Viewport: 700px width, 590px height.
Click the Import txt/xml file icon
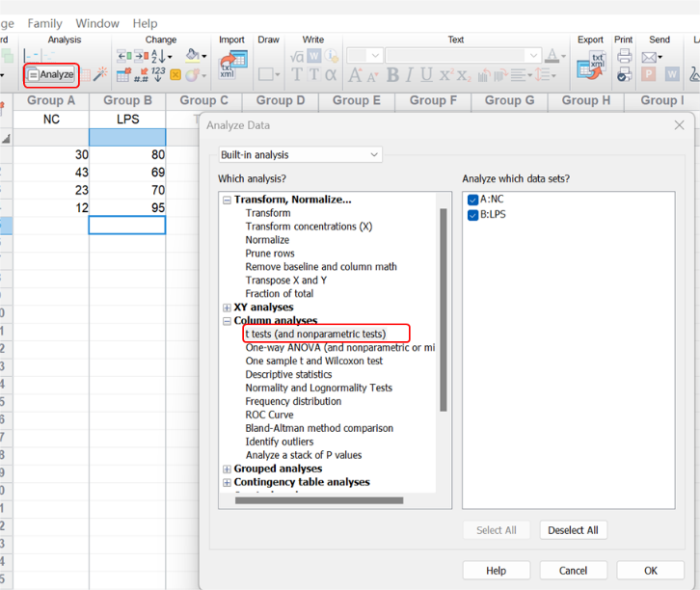[x=232, y=65]
